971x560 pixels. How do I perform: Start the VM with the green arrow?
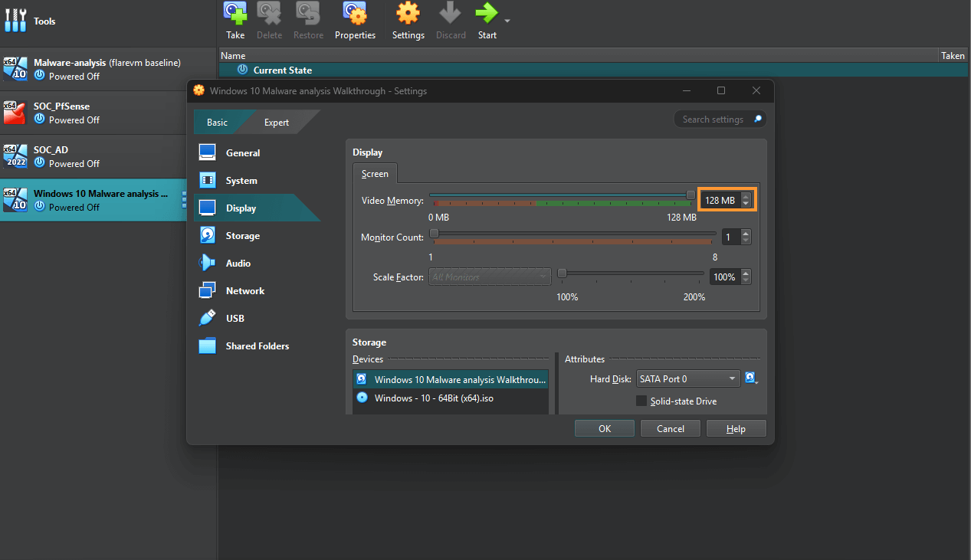(487, 21)
